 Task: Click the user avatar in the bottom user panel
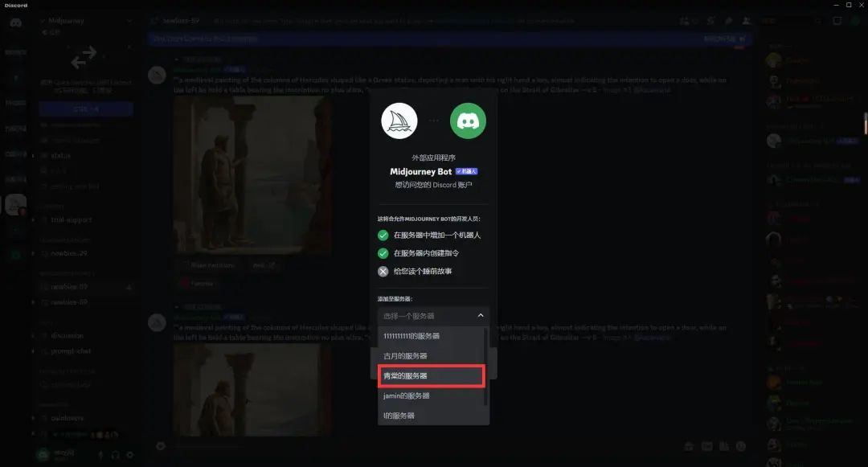coord(43,455)
